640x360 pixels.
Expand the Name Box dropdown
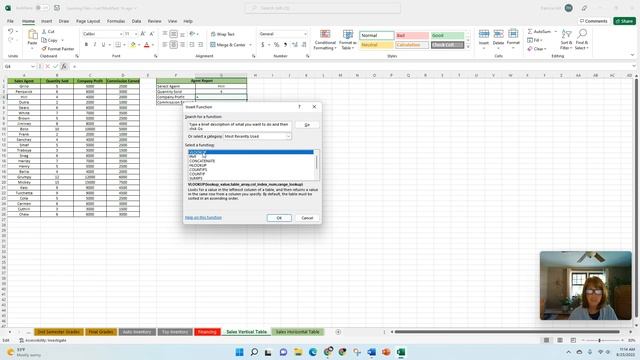click(33, 67)
